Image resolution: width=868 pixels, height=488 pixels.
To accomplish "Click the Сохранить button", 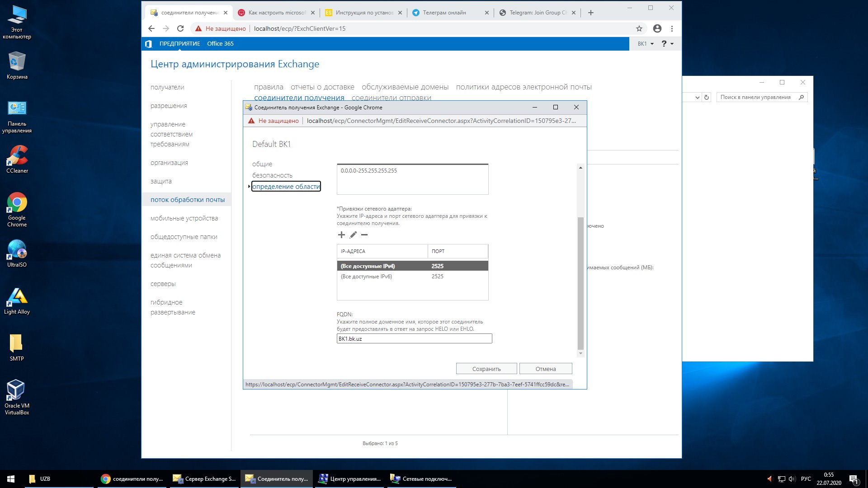I will coord(486,369).
